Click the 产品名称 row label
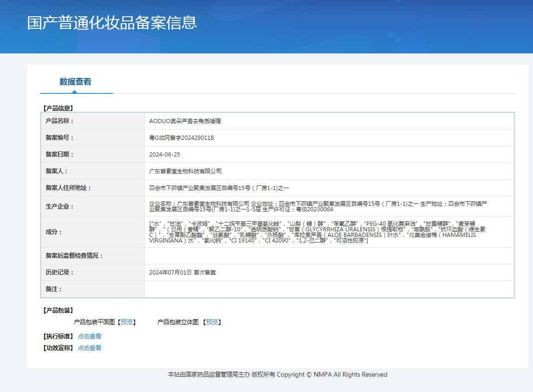This screenshot has height=392, width=533. click(59, 121)
